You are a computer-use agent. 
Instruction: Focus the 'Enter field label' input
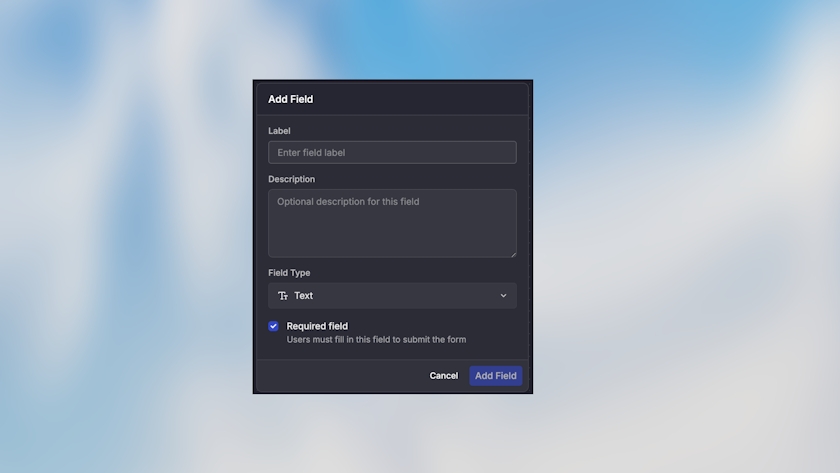click(x=392, y=152)
